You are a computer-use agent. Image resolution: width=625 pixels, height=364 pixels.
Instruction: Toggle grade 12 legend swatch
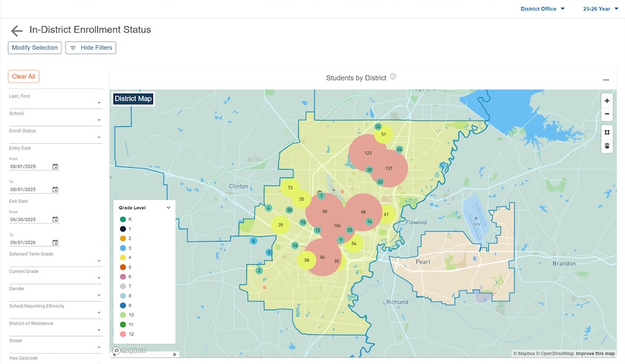pyautogui.click(x=123, y=334)
